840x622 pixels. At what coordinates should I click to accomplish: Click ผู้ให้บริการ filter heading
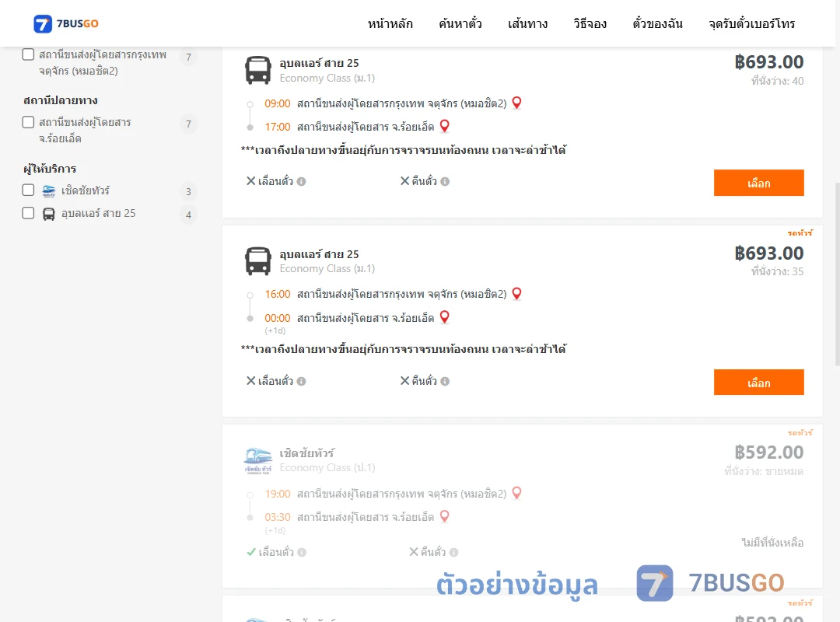point(50,169)
